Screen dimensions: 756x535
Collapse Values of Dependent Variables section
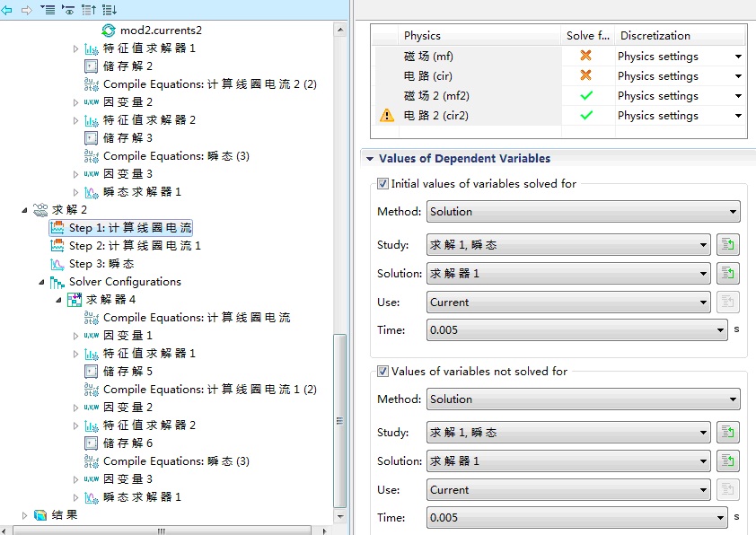tap(368, 159)
